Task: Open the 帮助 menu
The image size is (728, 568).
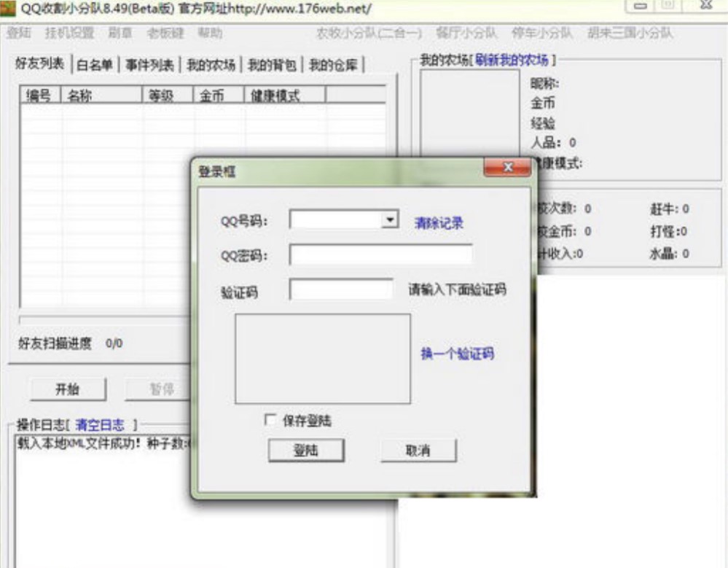Action: 210,33
